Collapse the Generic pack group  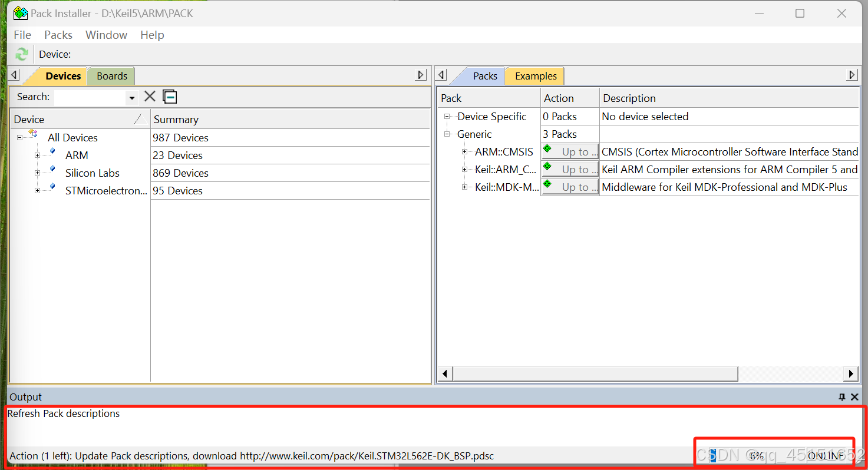447,134
